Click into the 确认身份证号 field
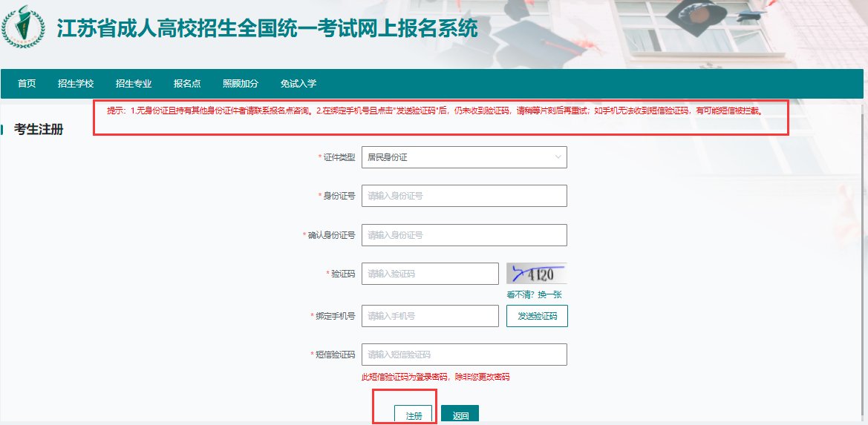This screenshot has width=868, height=425. point(464,235)
